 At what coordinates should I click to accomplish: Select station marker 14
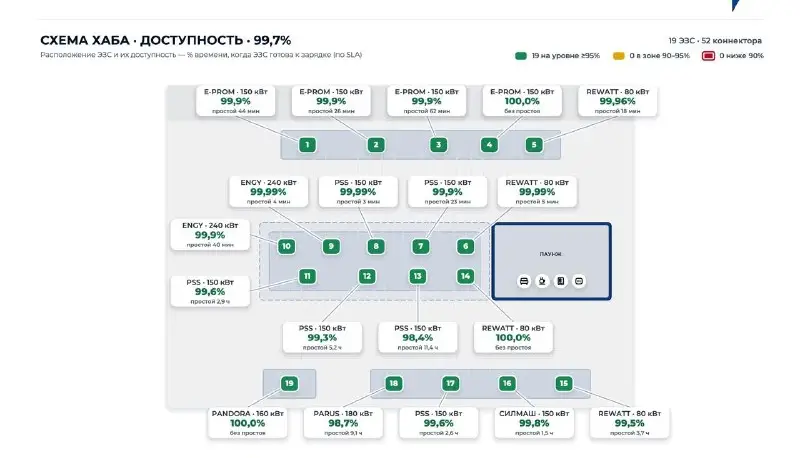pyautogui.click(x=465, y=276)
